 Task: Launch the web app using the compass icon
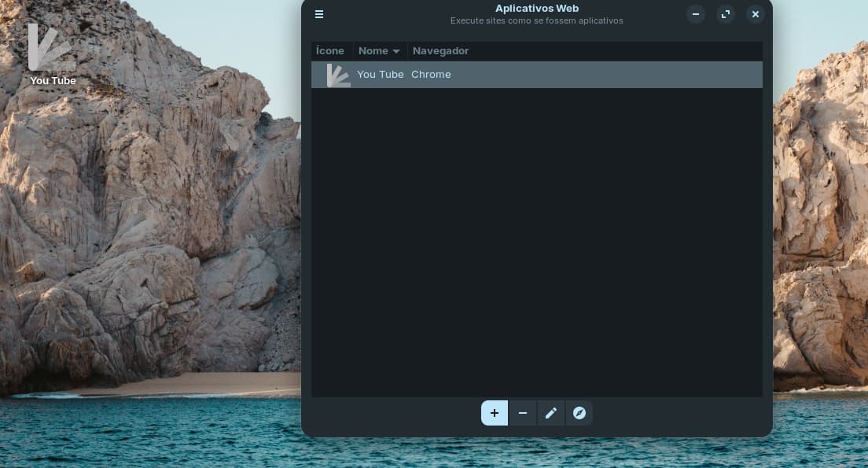pos(579,413)
